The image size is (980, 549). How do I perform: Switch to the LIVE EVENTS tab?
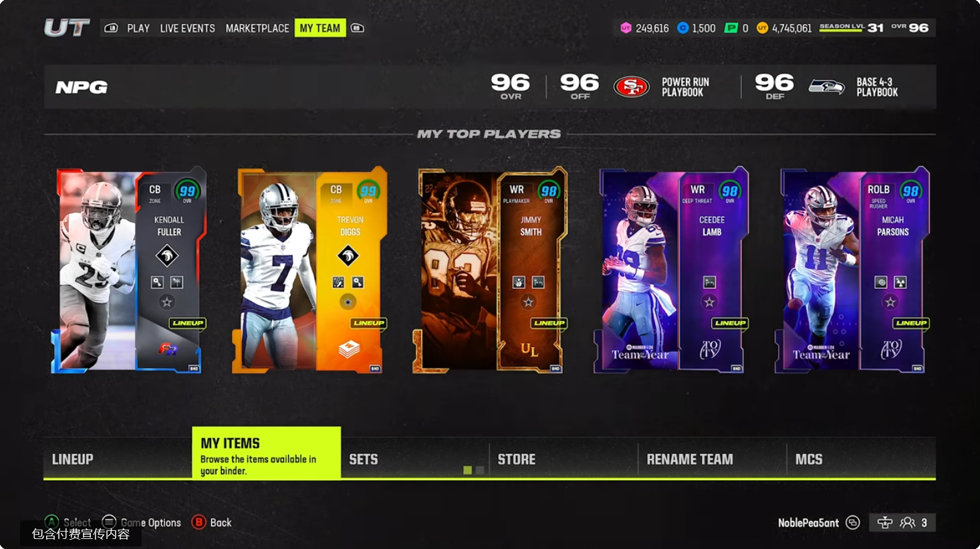click(188, 28)
